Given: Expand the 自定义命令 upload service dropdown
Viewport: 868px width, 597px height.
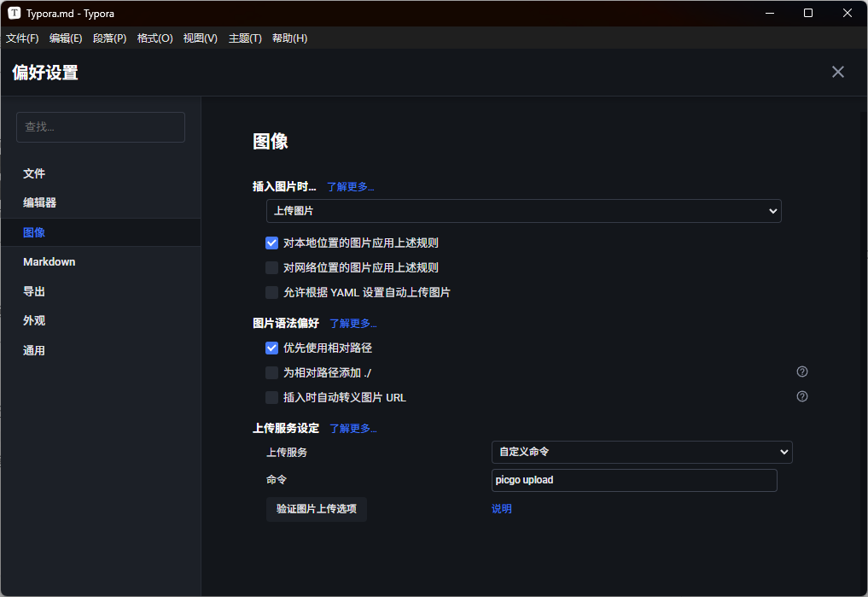Looking at the screenshot, I should coord(641,452).
